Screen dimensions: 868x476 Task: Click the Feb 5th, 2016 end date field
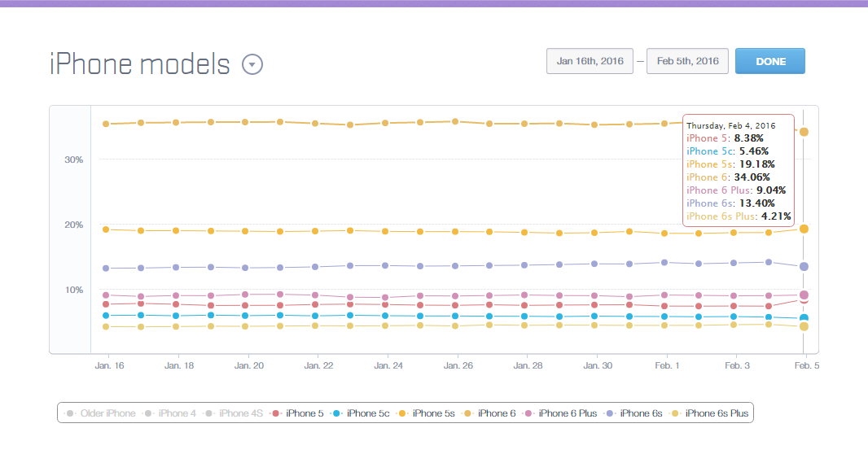[x=687, y=61]
